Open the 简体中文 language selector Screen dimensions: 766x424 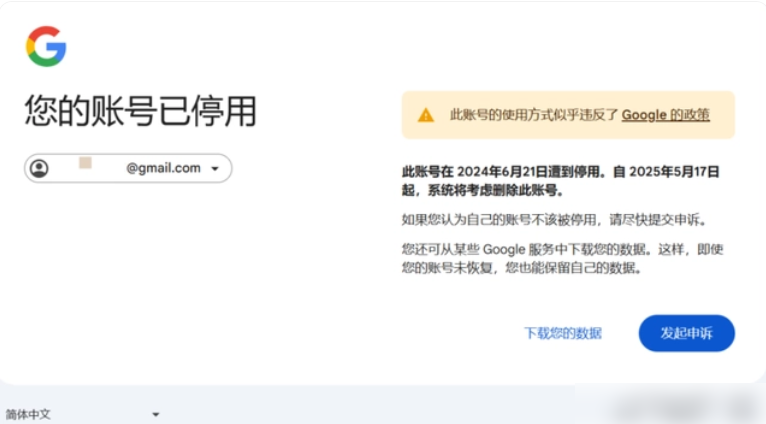pyautogui.click(x=82, y=414)
